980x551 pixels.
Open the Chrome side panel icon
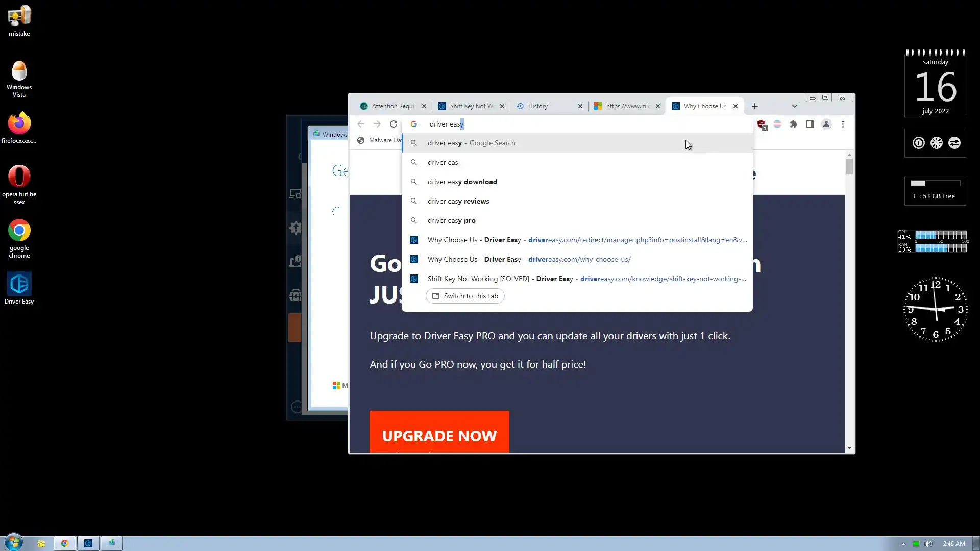point(810,124)
